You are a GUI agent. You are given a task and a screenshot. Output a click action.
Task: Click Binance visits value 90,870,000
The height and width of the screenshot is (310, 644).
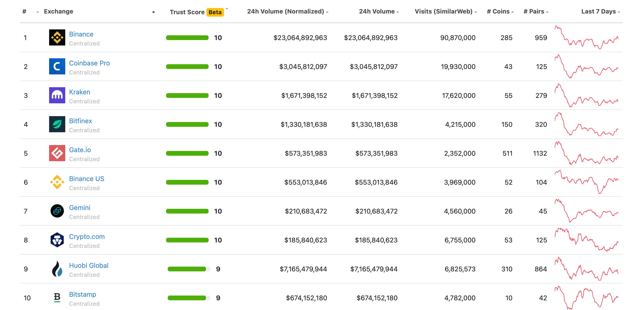(x=458, y=38)
